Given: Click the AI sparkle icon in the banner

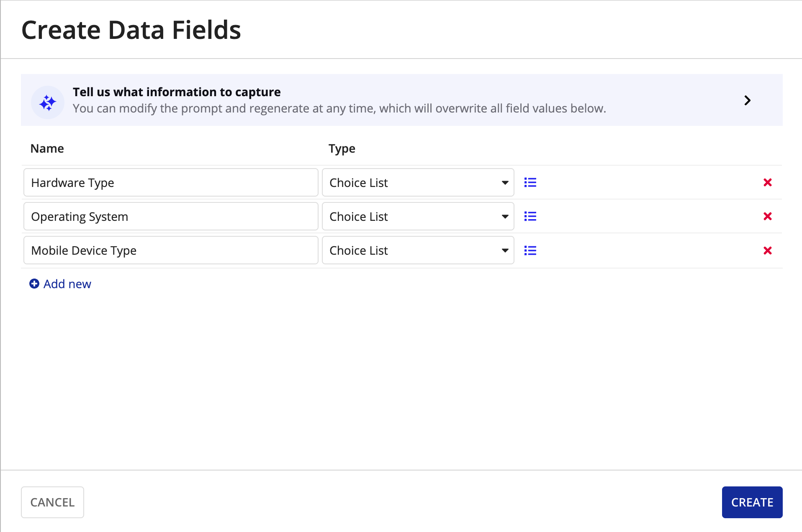Looking at the screenshot, I should pyautogui.click(x=48, y=102).
